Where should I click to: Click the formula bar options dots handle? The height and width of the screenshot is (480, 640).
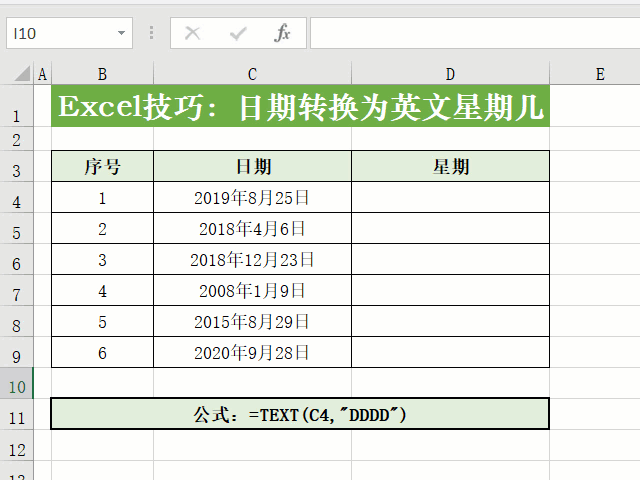click(151, 33)
